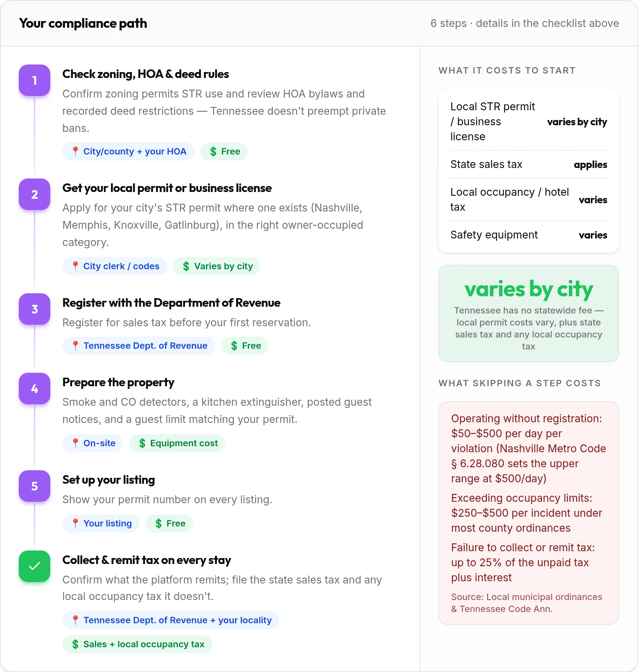The height and width of the screenshot is (672, 638).
Task: Open Tennessee Dept. of Revenue + your locality tag
Action: pos(171,620)
